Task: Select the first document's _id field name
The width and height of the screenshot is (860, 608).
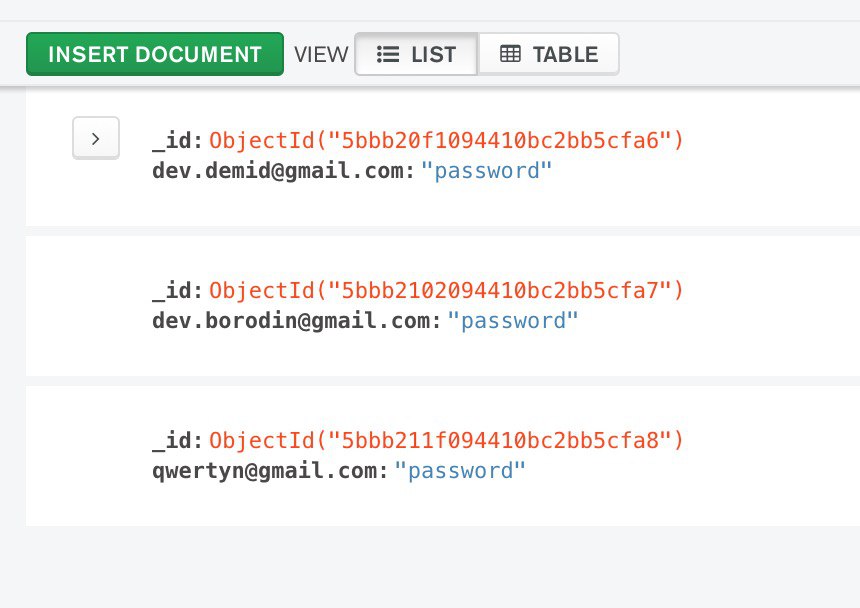Action: (x=175, y=140)
